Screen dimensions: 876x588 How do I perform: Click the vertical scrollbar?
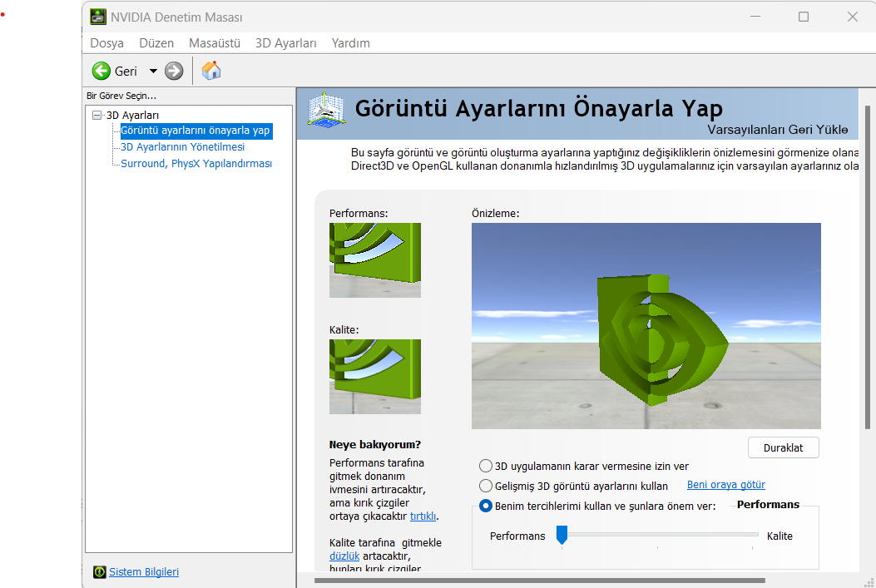867,267
